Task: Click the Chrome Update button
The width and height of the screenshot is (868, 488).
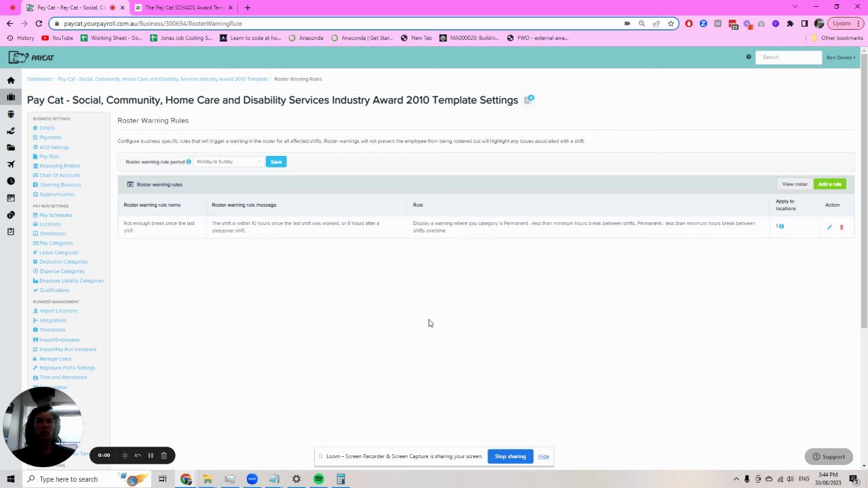Action: click(x=845, y=23)
